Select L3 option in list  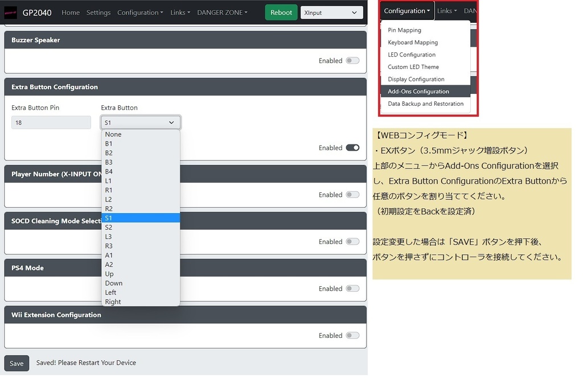(x=141, y=237)
